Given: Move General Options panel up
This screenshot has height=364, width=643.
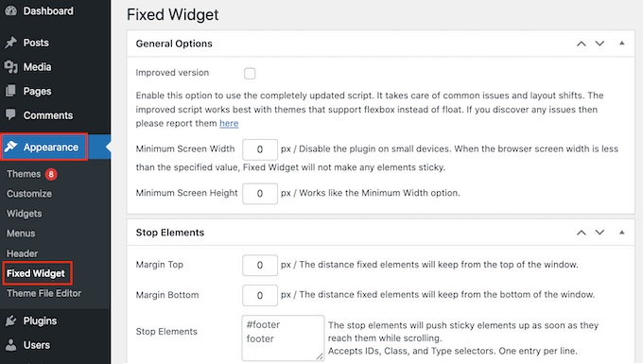Looking at the screenshot, I should pyautogui.click(x=582, y=43).
